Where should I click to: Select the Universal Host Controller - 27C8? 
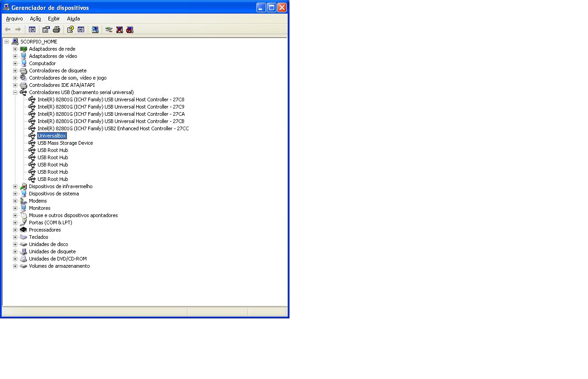coord(111,99)
